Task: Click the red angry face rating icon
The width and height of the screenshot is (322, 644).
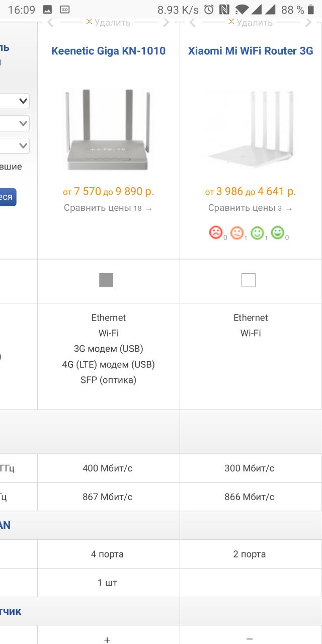Action: click(x=215, y=232)
